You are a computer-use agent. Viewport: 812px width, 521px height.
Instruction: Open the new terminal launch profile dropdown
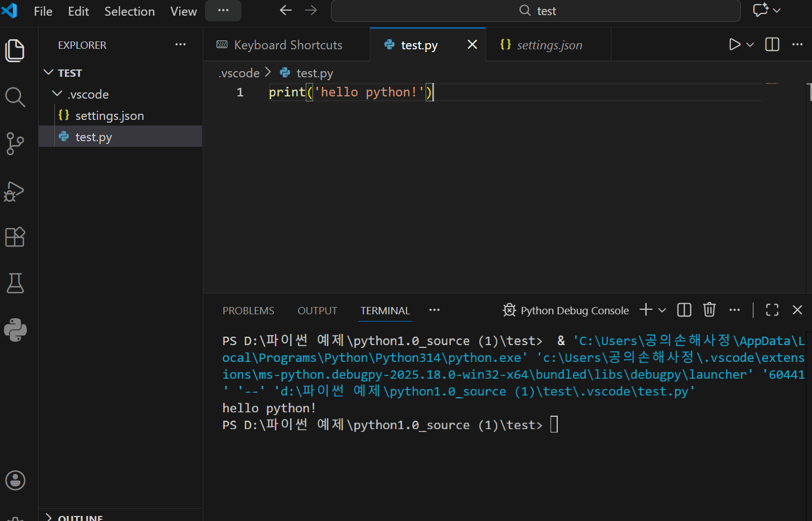coord(662,310)
